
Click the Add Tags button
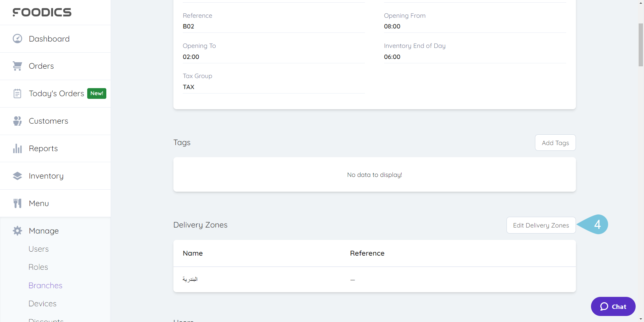[x=555, y=142]
